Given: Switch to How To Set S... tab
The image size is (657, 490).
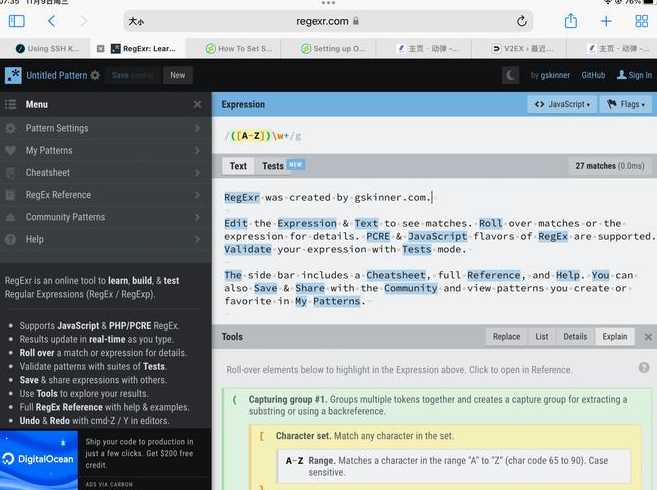Looking at the screenshot, I should point(239,49).
